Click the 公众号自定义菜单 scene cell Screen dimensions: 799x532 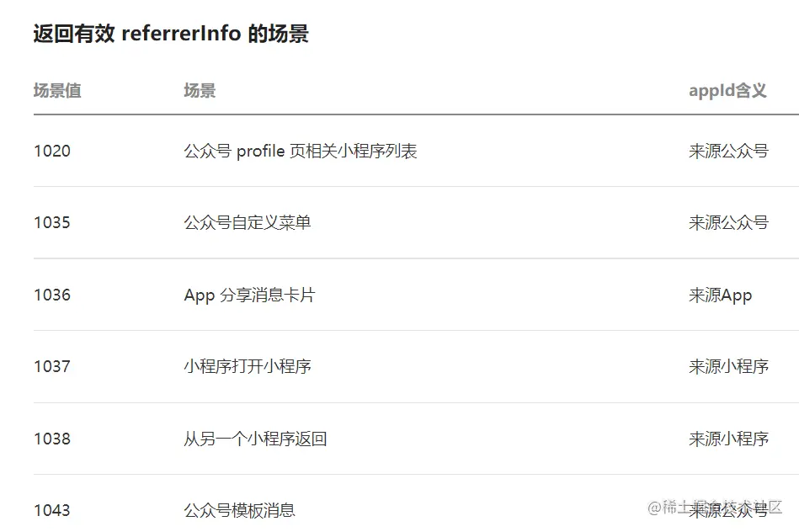pos(248,223)
